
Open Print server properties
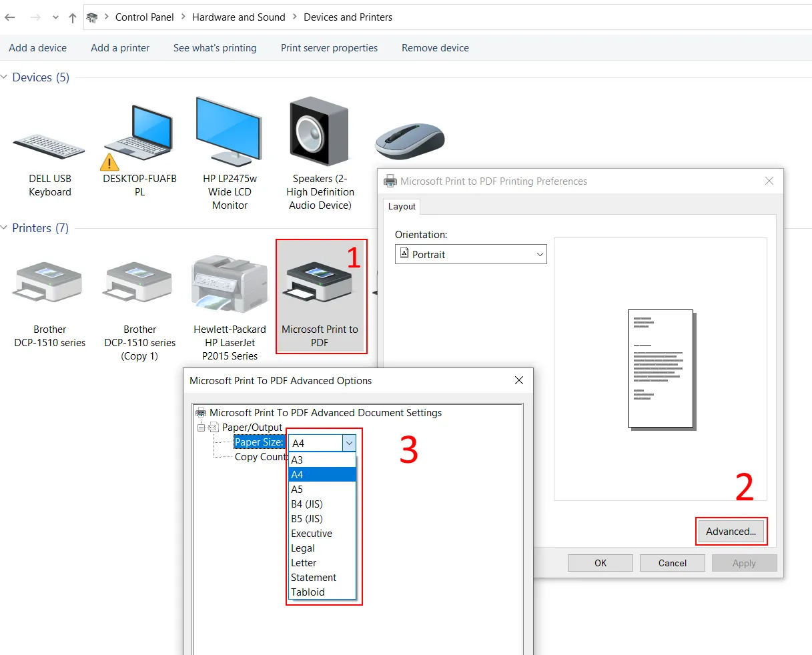tap(329, 48)
